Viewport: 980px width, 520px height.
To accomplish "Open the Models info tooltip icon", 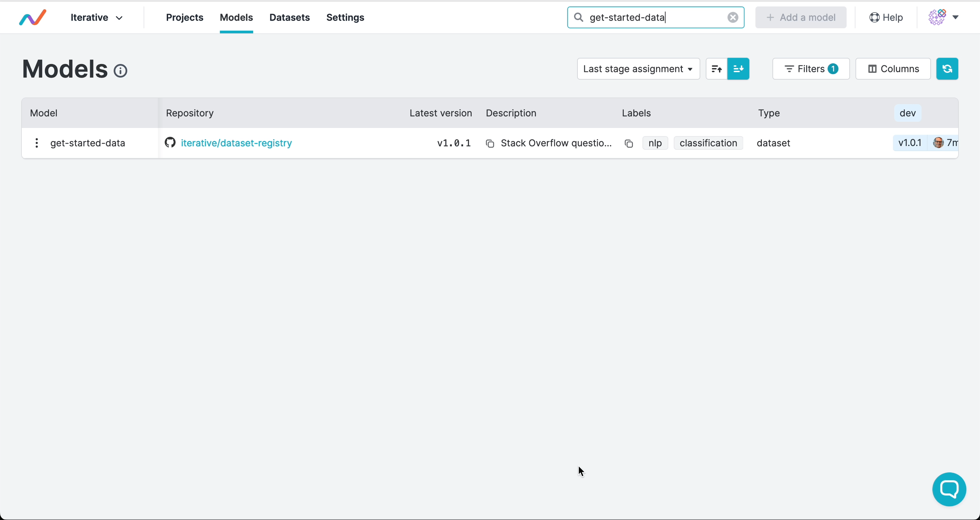I will (x=120, y=71).
